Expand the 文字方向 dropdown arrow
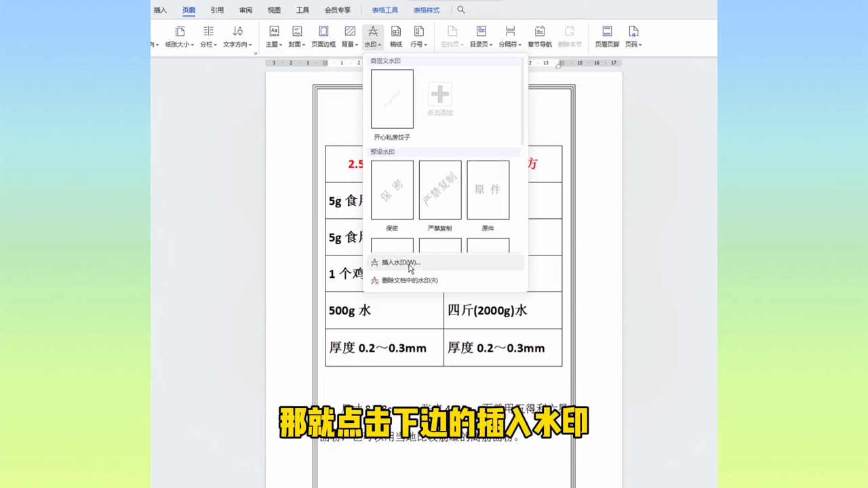Viewport: 868px width, 488px height. tap(250, 45)
